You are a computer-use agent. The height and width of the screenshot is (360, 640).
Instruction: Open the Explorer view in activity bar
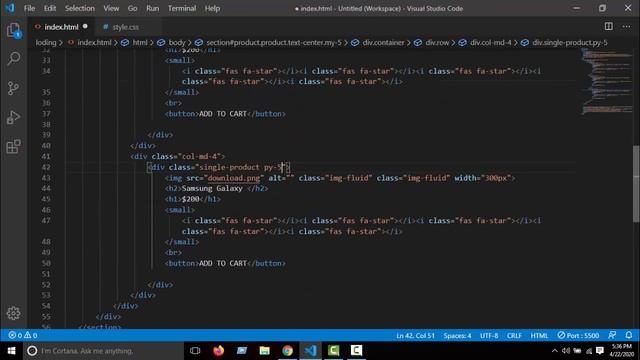tap(13, 30)
